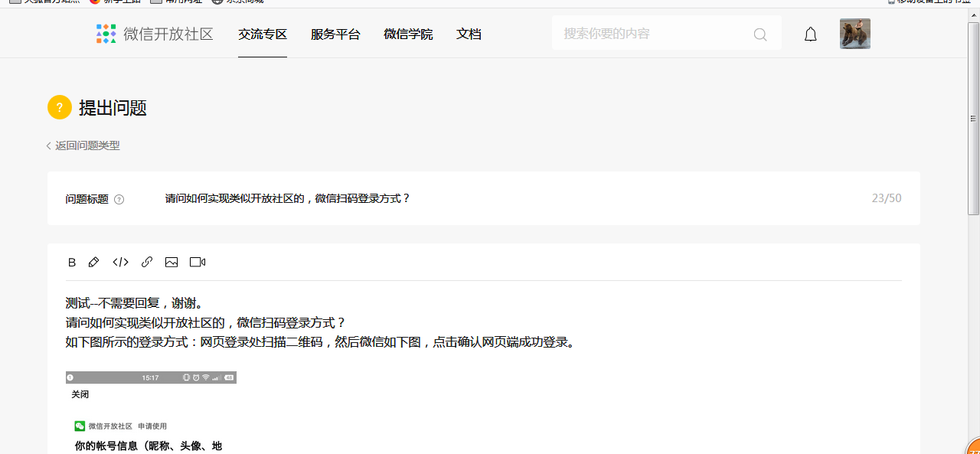The width and height of the screenshot is (980, 454).
Task: Focus the 搜索你要的内容 search box
Action: click(667, 34)
